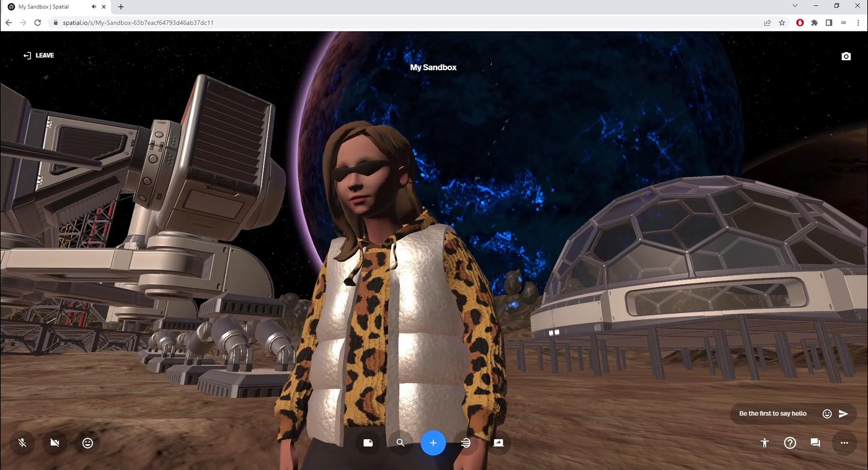Open the profile icon in toolbar
Viewport: 868px width, 470px height.
pyautogui.click(x=843, y=22)
